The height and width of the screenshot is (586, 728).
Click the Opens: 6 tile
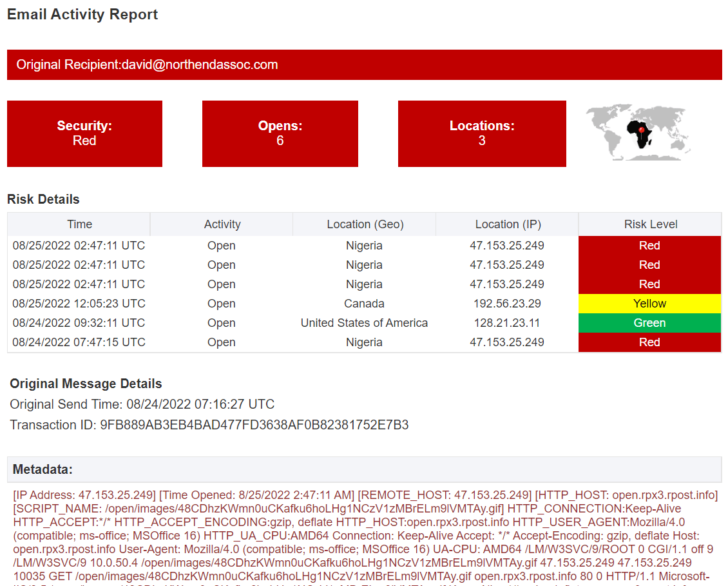(280, 133)
